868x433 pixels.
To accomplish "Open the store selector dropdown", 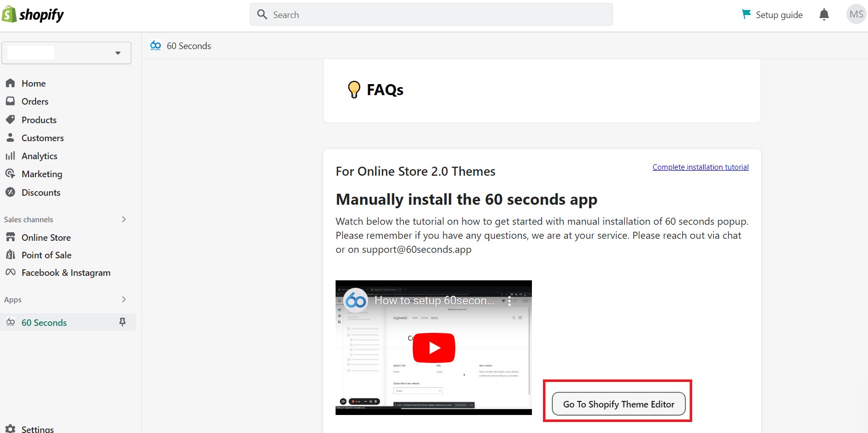I will coord(66,53).
